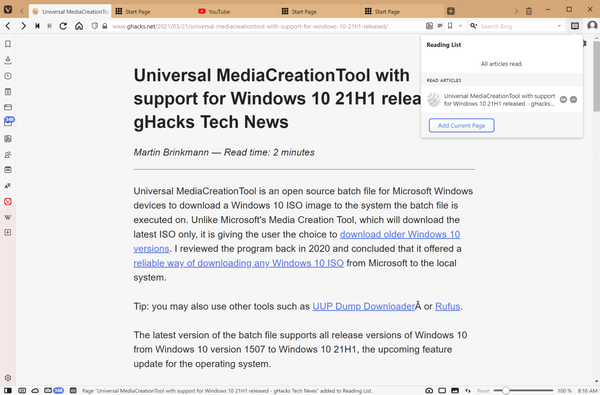The height and width of the screenshot is (395, 600).
Task: Open the Downloads side panel
Action: (x=8, y=60)
